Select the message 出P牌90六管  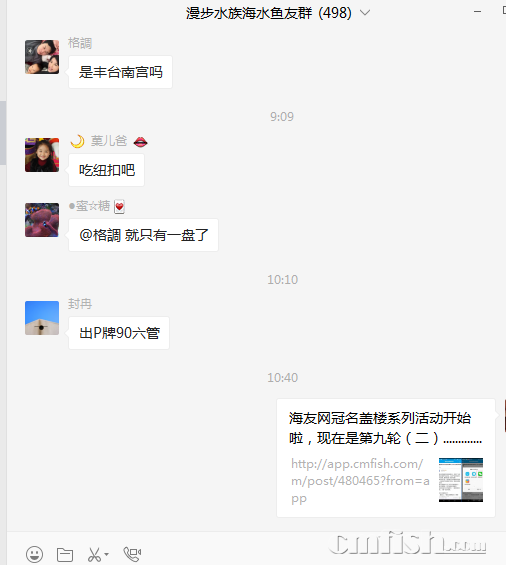119,333
